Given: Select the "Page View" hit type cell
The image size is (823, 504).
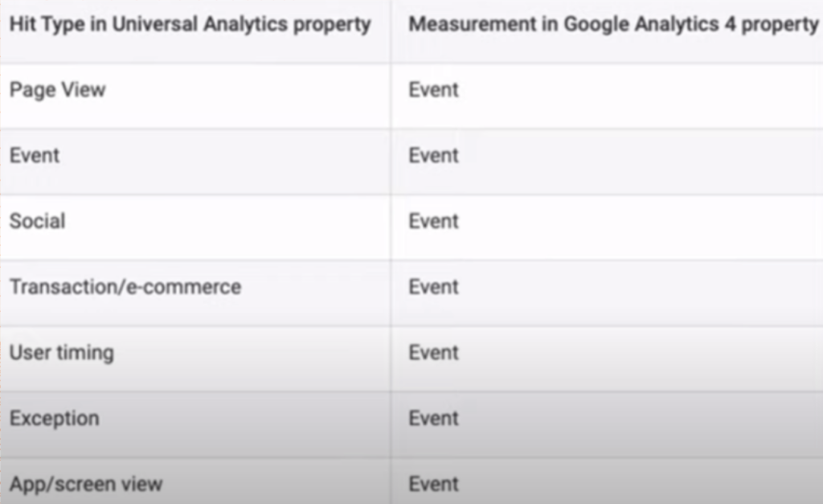Looking at the screenshot, I should 57,90.
